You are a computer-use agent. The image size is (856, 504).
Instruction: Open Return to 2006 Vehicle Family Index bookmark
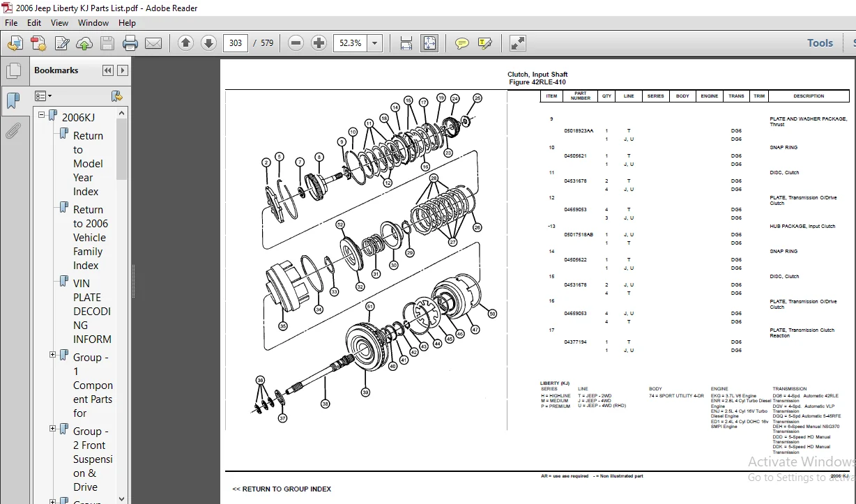click(91, 237)
